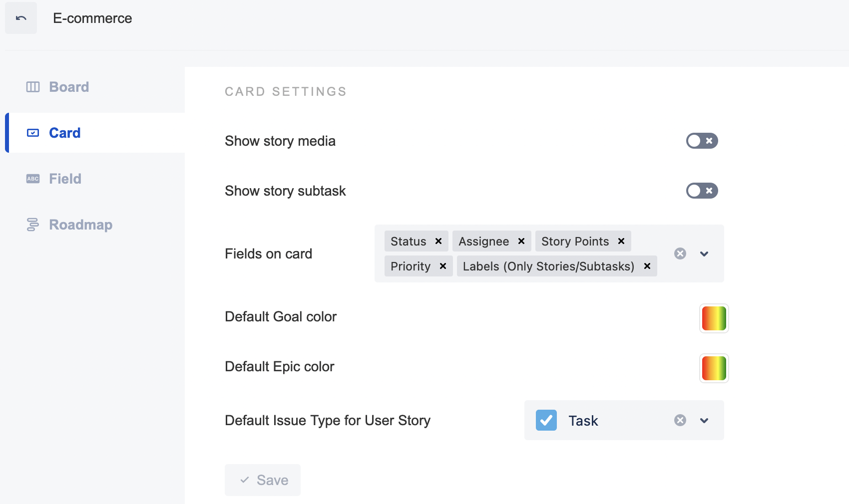The image size is (849, 504).
Task: Remove the Status tag from fields
Action: click(438, 242)
